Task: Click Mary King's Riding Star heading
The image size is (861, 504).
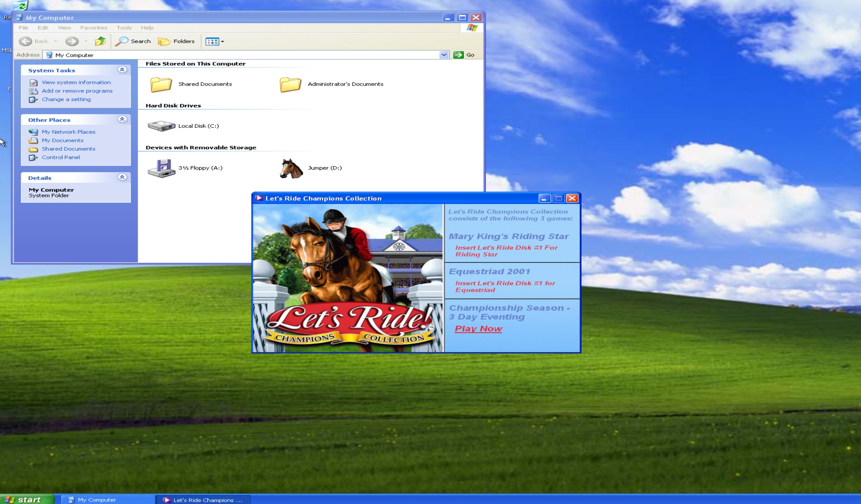Action: coord(508,236)
